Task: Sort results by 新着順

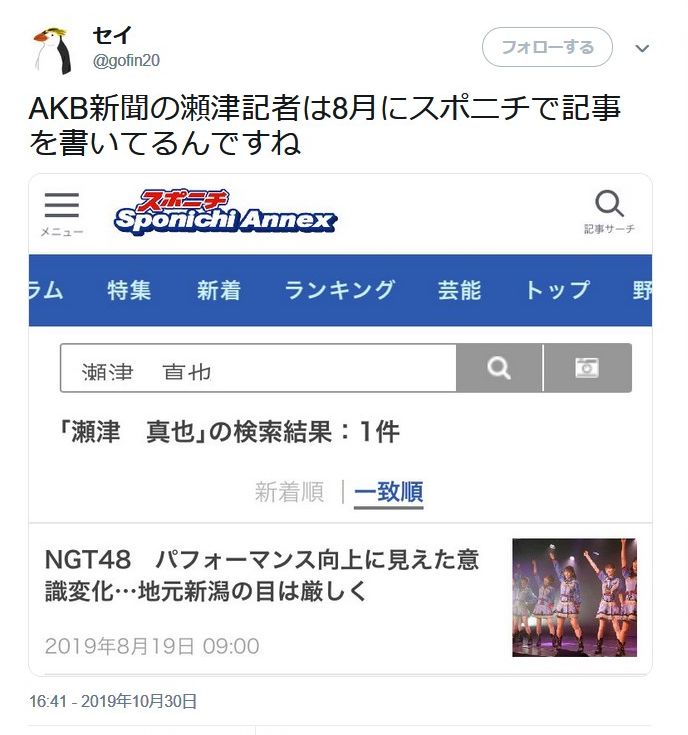Action: tap(289, 492)
